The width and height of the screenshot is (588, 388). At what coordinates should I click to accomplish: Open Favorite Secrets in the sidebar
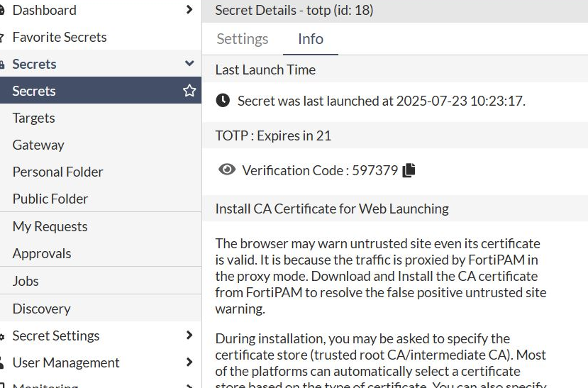tap(60, 37)
